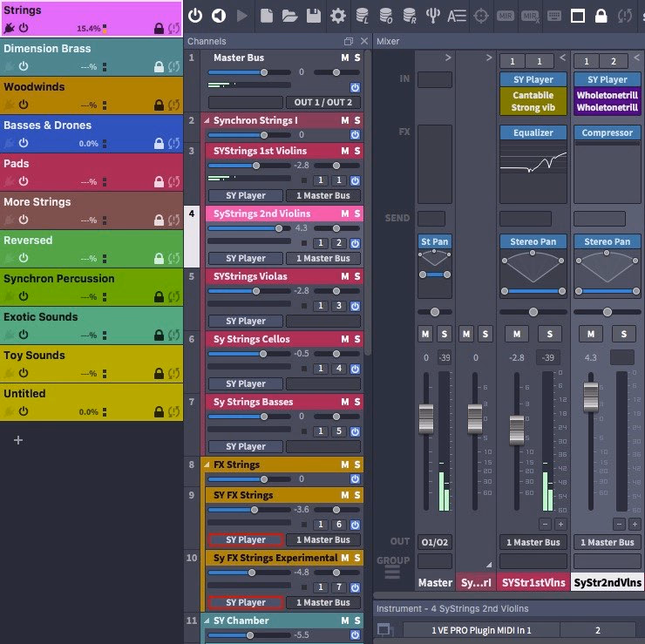Screen dimensions: 645x644
Task: Click the square window icon in toolbar
Action: (578, 16)
